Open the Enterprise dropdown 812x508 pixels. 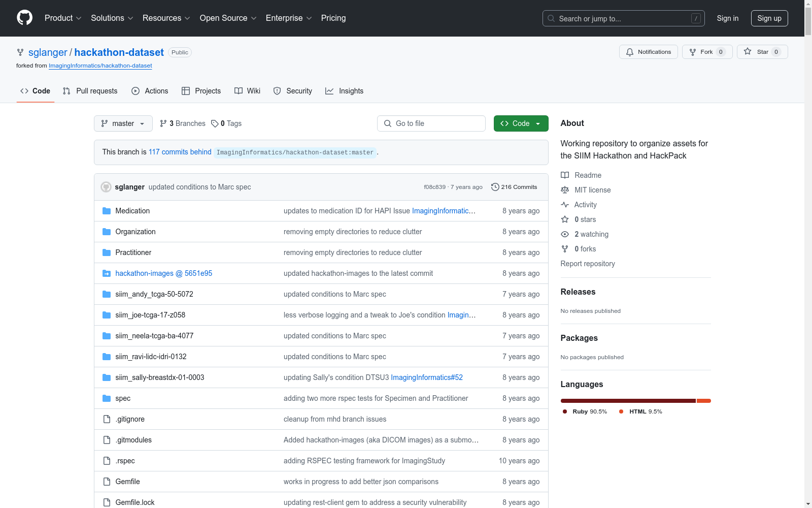pyautogui.click(x=289, y=18)
